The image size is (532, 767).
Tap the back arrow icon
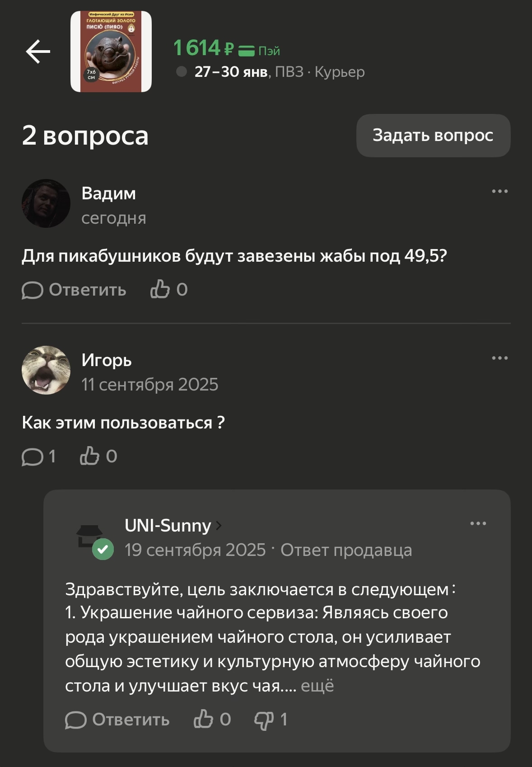pyautogui.click(x=38, y=52)
